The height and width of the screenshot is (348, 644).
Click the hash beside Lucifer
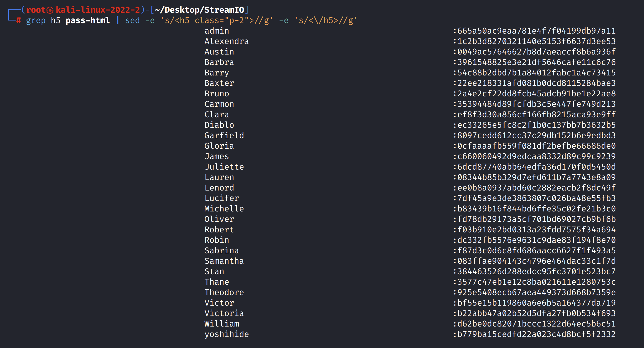pos(536,198)
